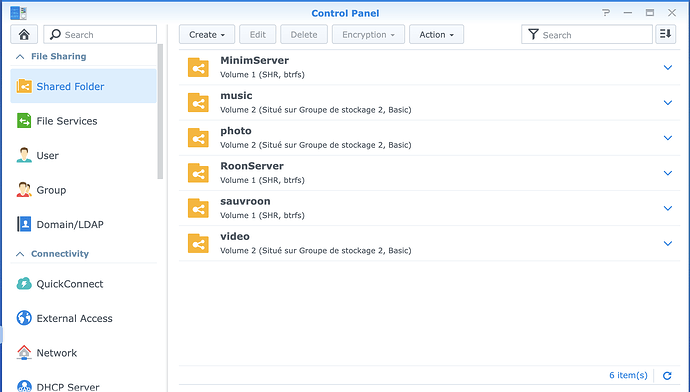Click the sidebar vertical scrollbar

(160, 111)
